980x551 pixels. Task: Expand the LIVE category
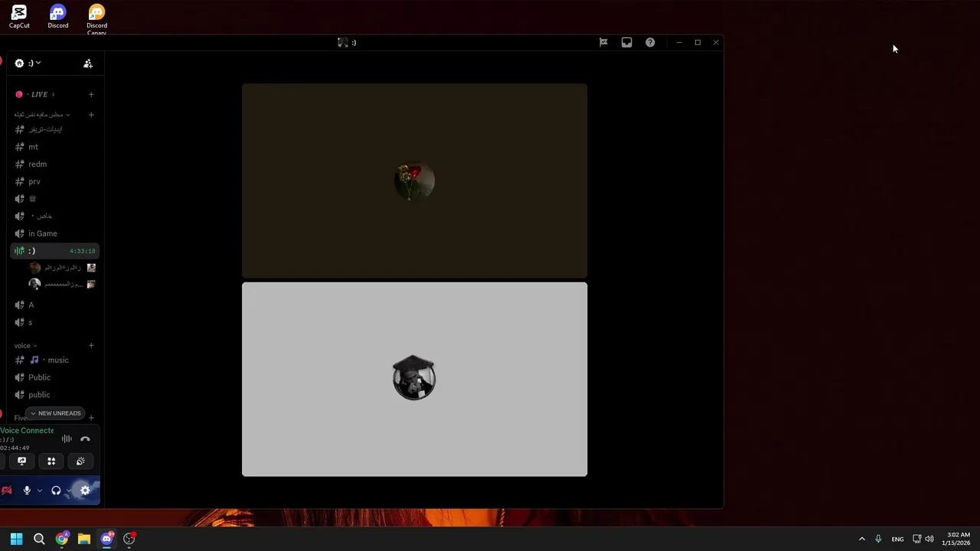click(35, 94)
